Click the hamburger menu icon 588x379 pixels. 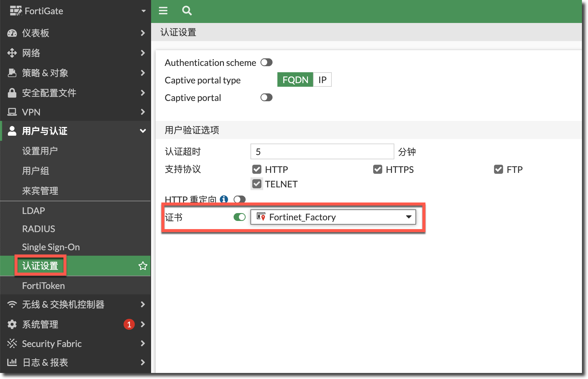[x=163, y=11]
